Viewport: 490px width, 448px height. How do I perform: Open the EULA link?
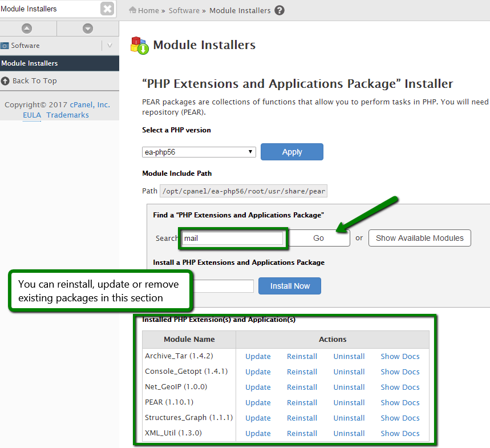(32, 115)
